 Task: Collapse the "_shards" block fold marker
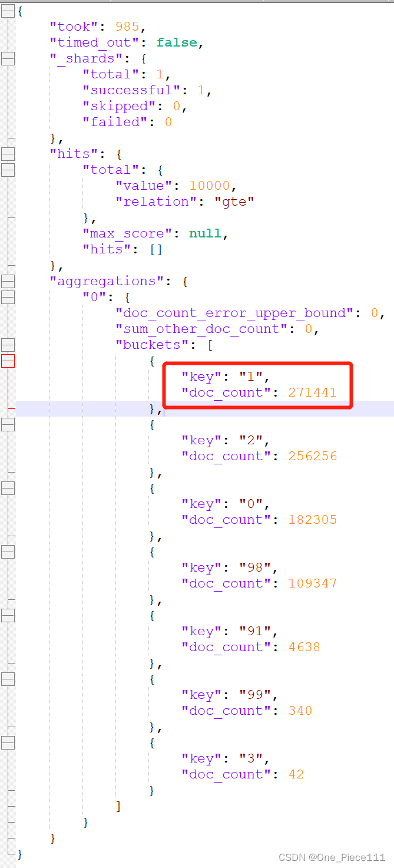click(x=8, y=58)
